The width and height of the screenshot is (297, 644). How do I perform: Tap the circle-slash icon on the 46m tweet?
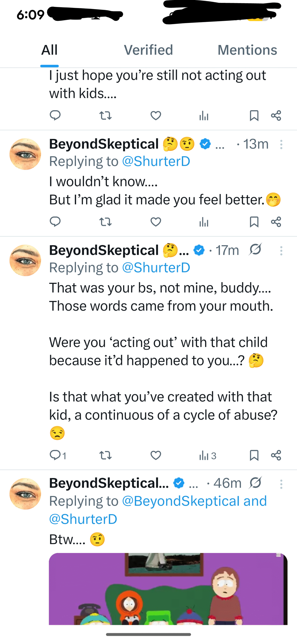click(255, 482)
